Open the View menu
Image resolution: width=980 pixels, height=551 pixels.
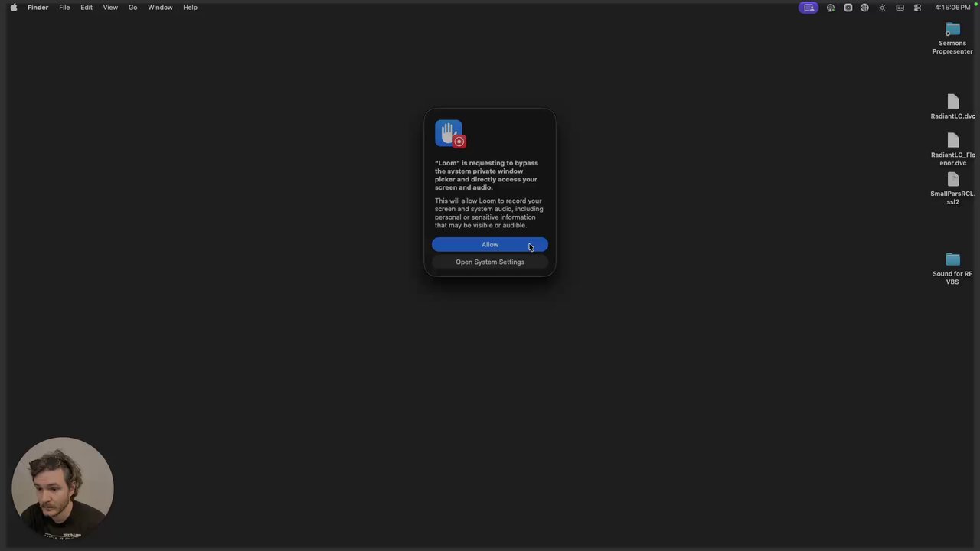tap(110, 8)
